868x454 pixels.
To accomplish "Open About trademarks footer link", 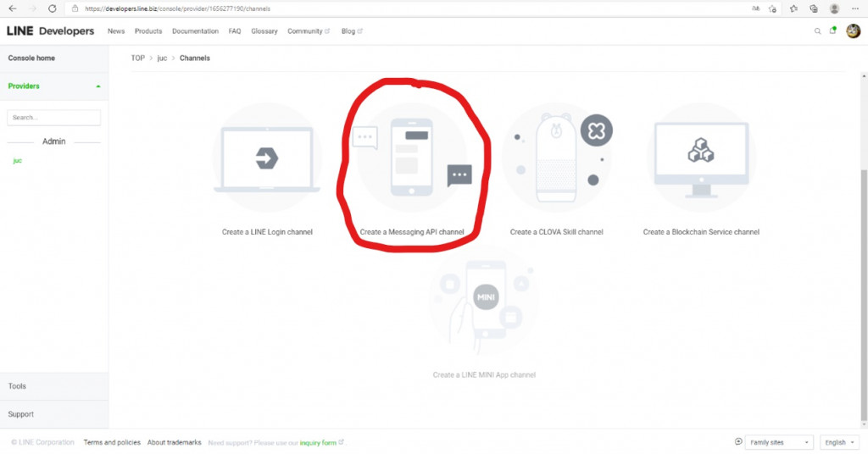I will point(175,442).
